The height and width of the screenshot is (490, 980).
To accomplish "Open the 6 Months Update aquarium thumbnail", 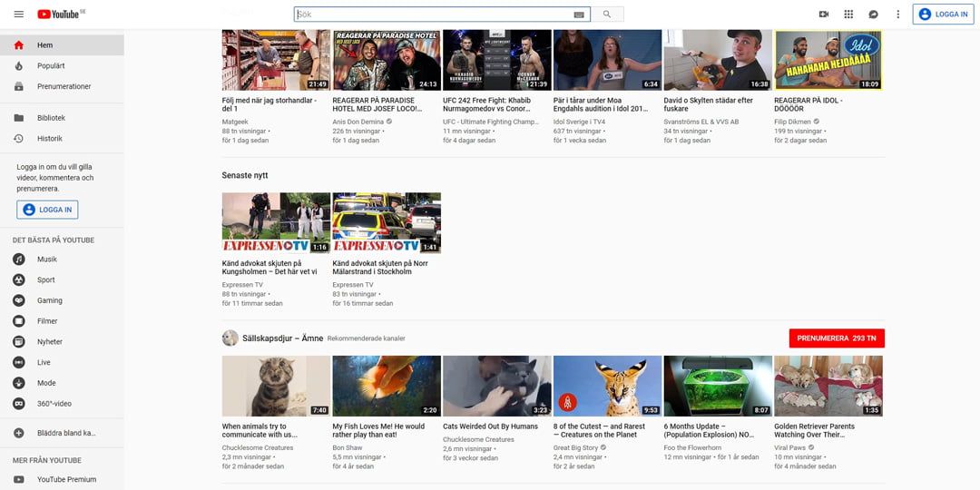I will pyautogui.click(x=718, y=387).
